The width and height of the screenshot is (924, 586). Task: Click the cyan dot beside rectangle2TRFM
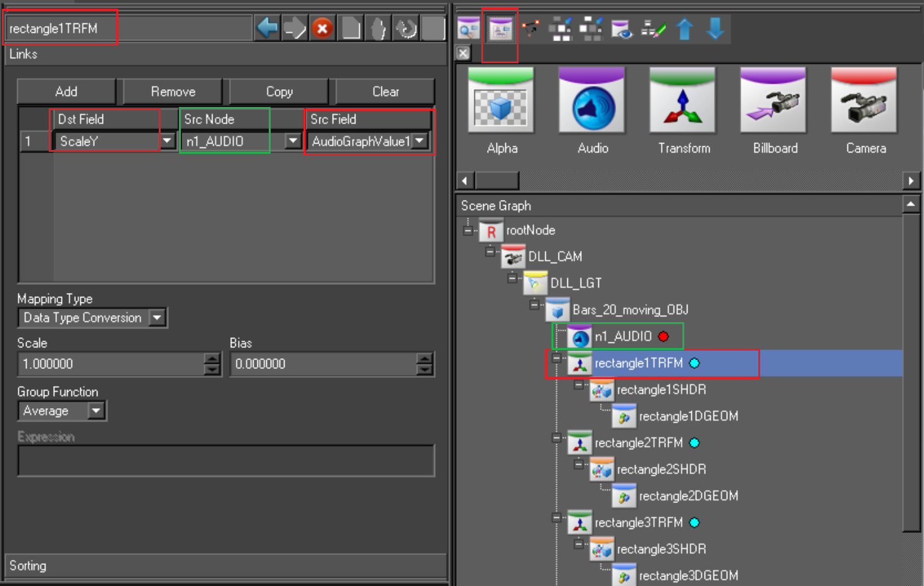point(694,443)
